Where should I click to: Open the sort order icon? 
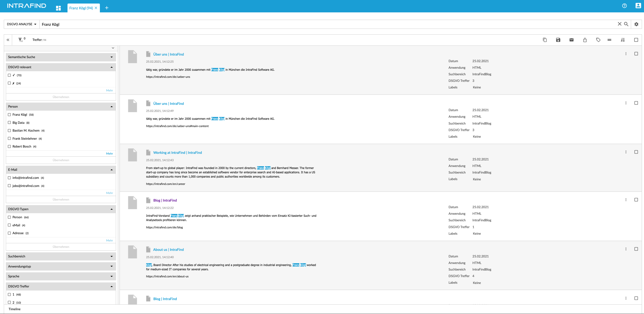click(x=623, y=40)
